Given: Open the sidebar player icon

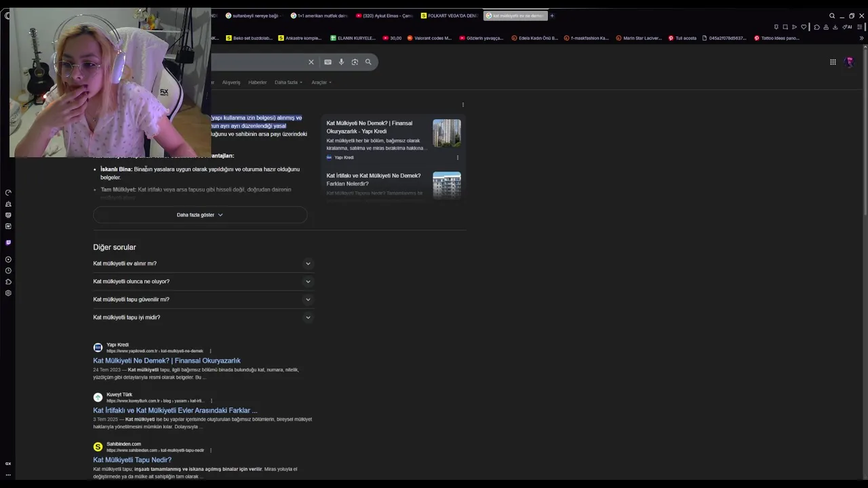Looking at the screenshot, I should [x=8, y=260].
